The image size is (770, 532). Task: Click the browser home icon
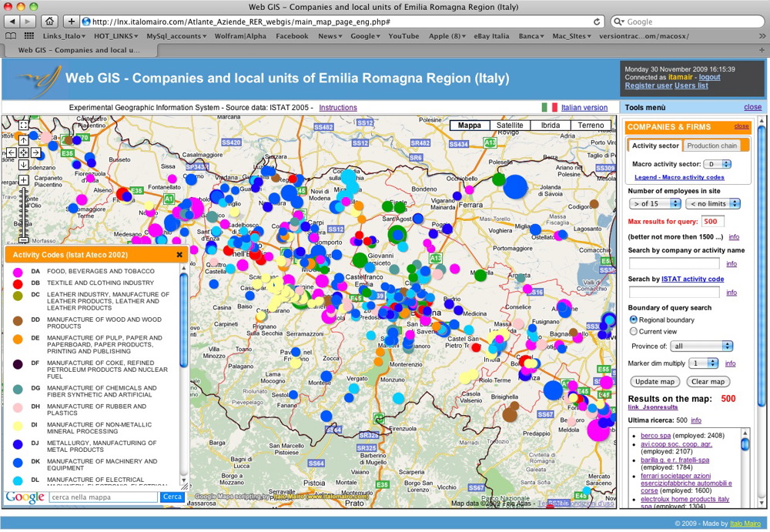click(x=49, y=22)
